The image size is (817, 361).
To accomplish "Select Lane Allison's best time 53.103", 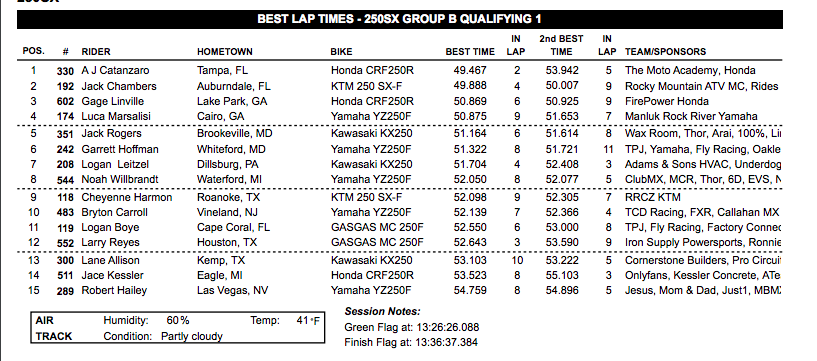I will pos(470,260).
